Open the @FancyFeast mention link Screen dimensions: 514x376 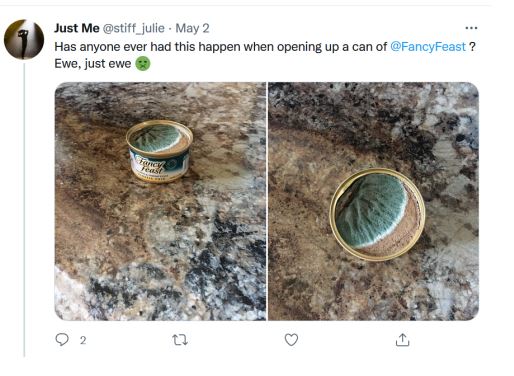pos(428,46)
